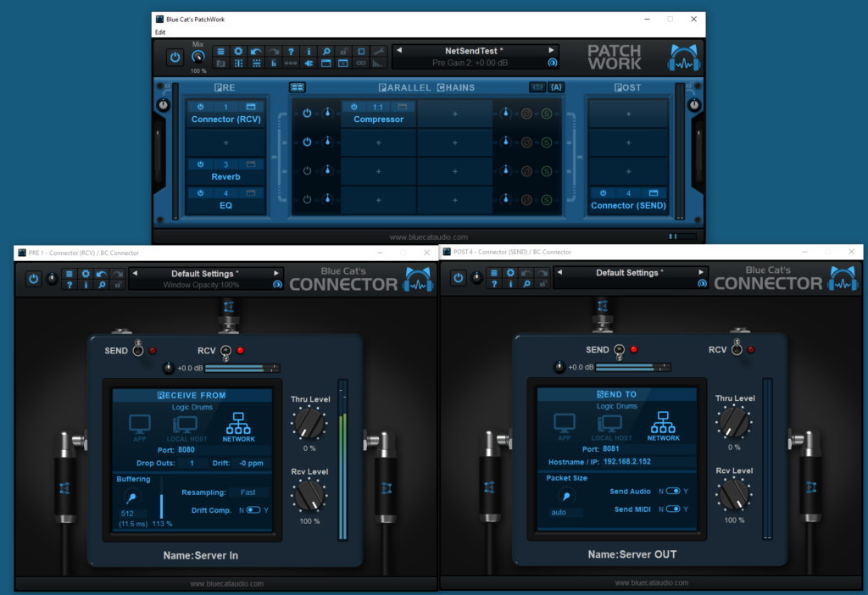Image resolution: width=868 pixels, height=595 pixels.
Task: Click the (A) button in Parallel Chains header
Action: point(556,87)
